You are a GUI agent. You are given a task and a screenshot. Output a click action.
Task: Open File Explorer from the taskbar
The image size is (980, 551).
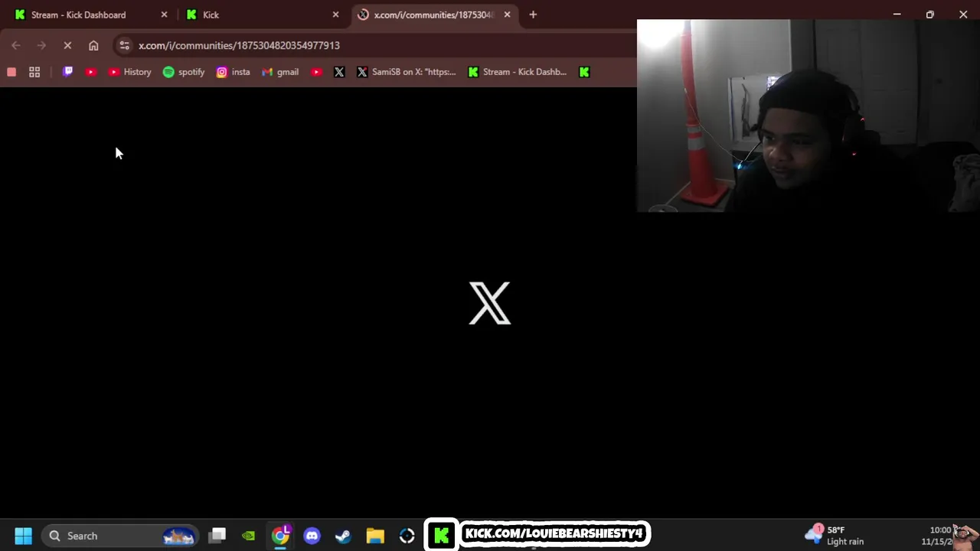point(374,536)
